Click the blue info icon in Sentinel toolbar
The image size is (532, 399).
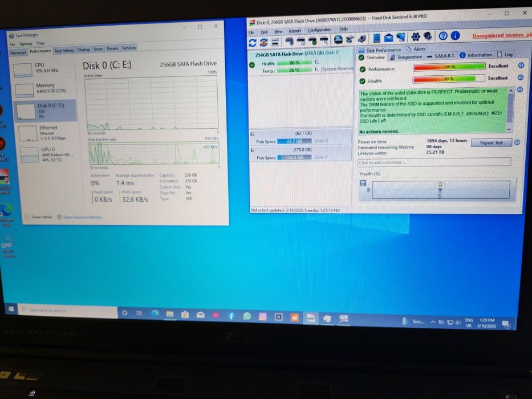click(455, 35)
